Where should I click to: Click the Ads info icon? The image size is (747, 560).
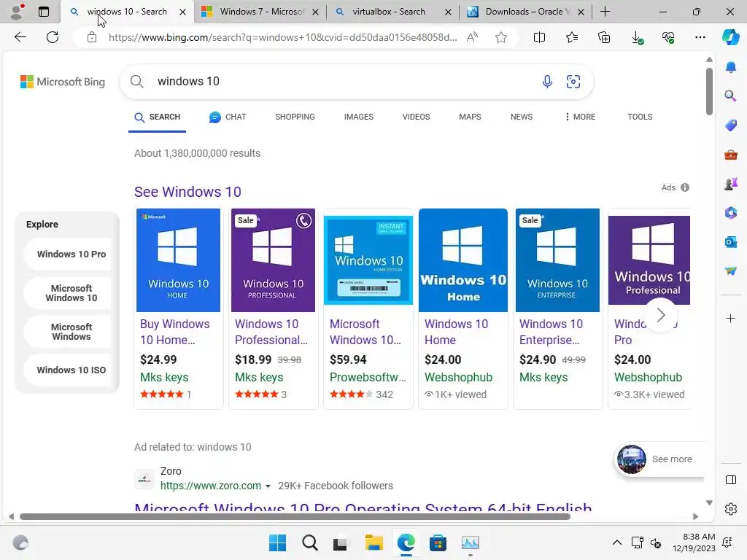[x=685, y=187]
